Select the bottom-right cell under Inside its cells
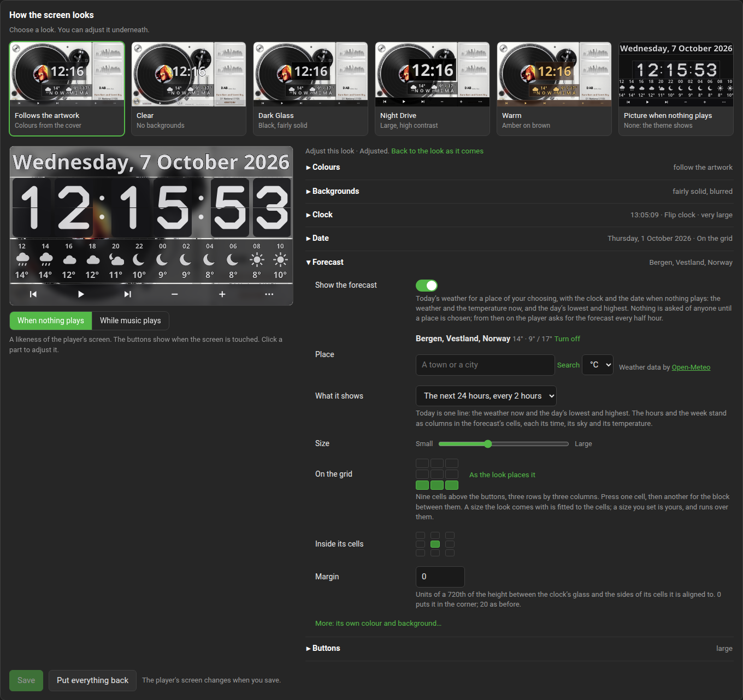The width and height of the screenshot is (743, 700). click(x=450, y=553)
